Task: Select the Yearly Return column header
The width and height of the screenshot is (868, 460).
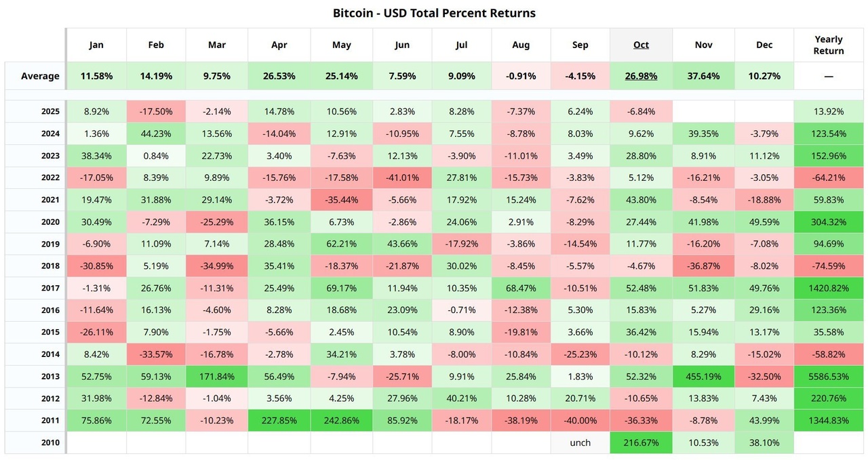Action: click(x=829, y=45)
